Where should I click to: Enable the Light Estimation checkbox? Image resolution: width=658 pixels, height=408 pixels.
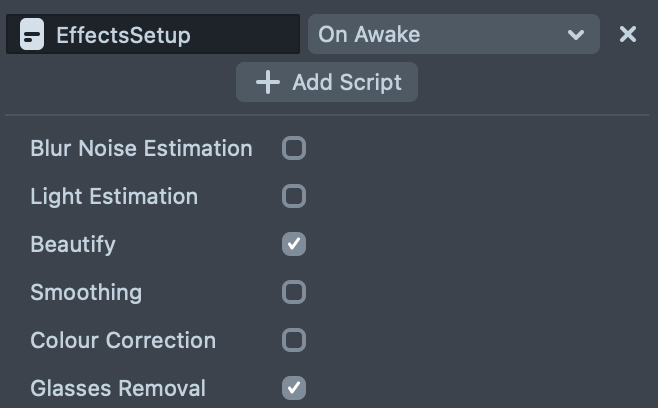[294, 196]
